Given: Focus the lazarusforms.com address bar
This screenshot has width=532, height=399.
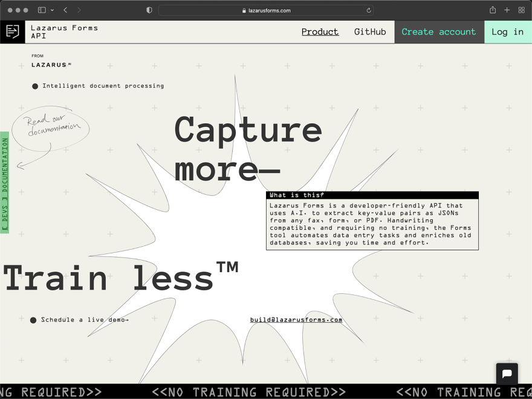Looking at the screenshot, I should tap(266, 10).
